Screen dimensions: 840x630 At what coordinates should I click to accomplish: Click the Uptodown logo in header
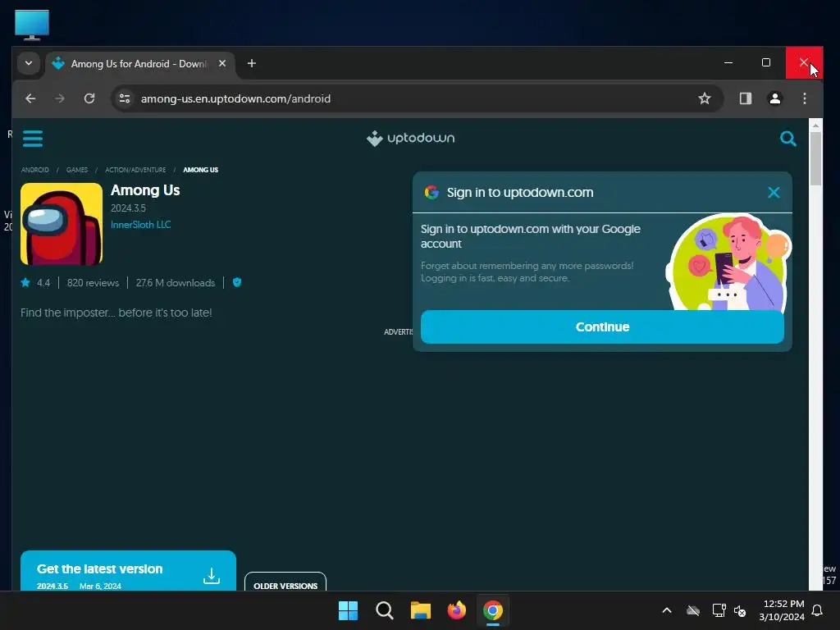tap(410, 138)
